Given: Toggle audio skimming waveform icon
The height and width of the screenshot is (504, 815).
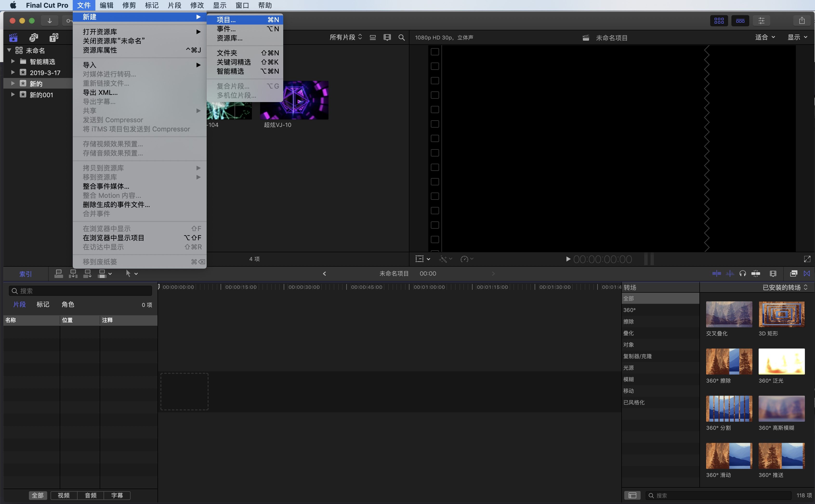Looking at the screenshot, I should 730,273.
